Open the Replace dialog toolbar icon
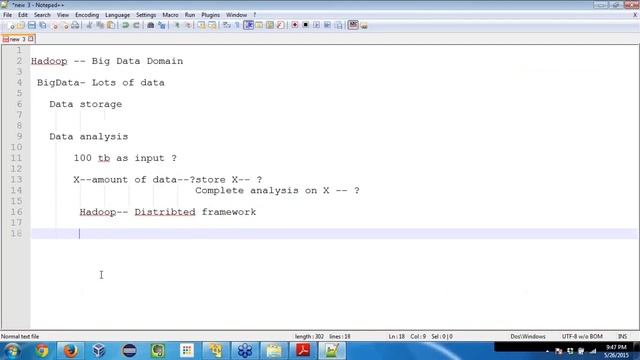 [162, 25]
